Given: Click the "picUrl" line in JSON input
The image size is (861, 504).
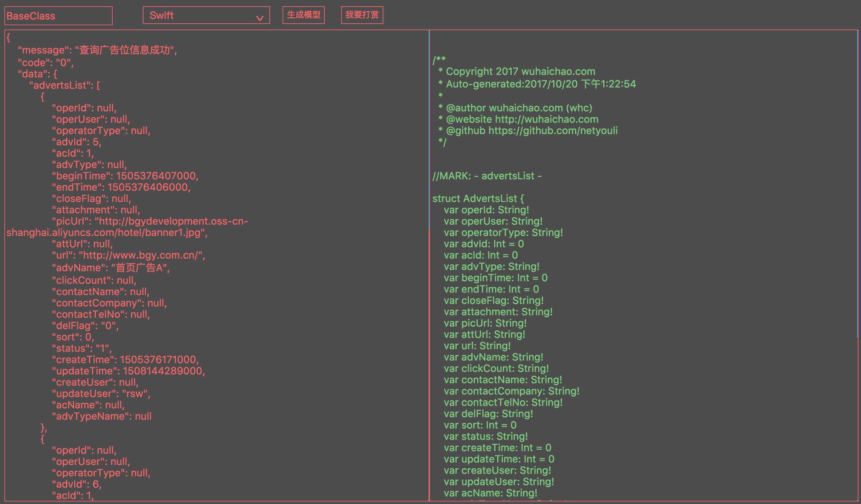Looking at the screenshot, I should (x=127, y=227).
